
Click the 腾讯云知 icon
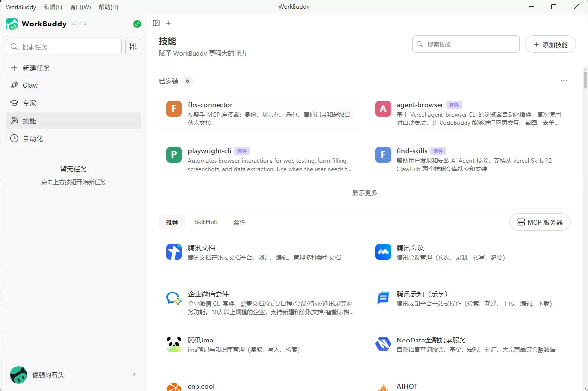383,298
